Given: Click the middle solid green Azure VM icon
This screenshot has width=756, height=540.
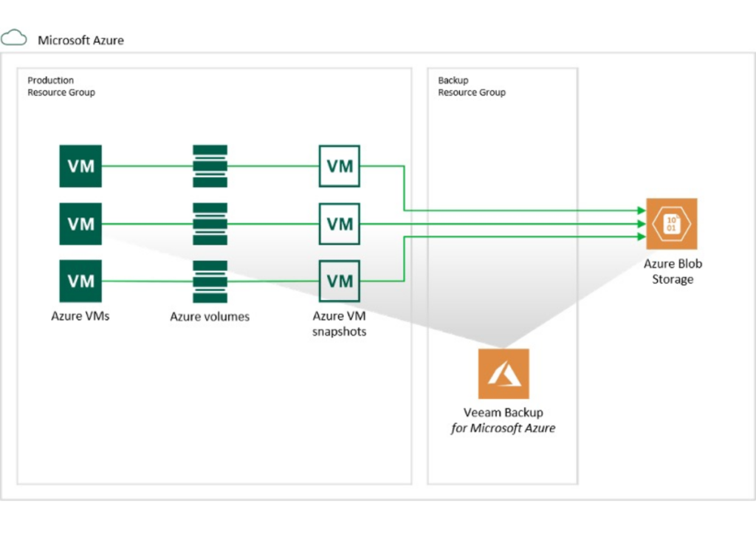Looking at the screenshot, I should [x=80, y=224].
